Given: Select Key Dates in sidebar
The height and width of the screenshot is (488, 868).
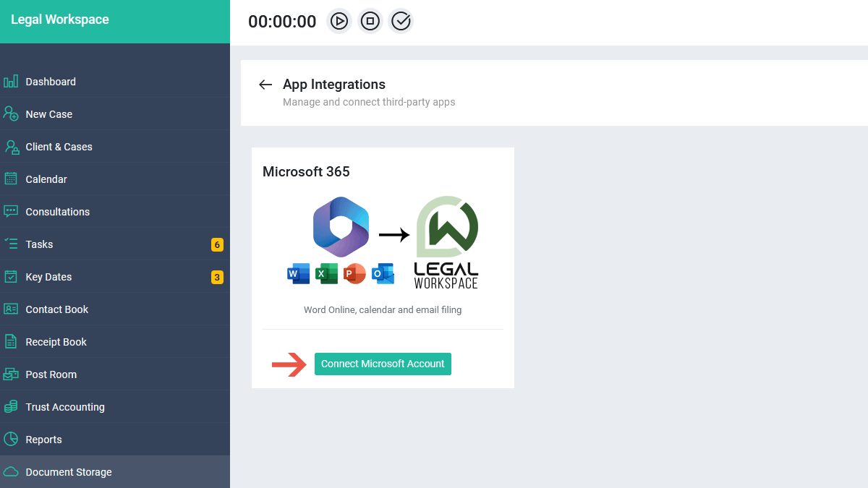Looking at the screenshot, I should (x=115, y=277).
